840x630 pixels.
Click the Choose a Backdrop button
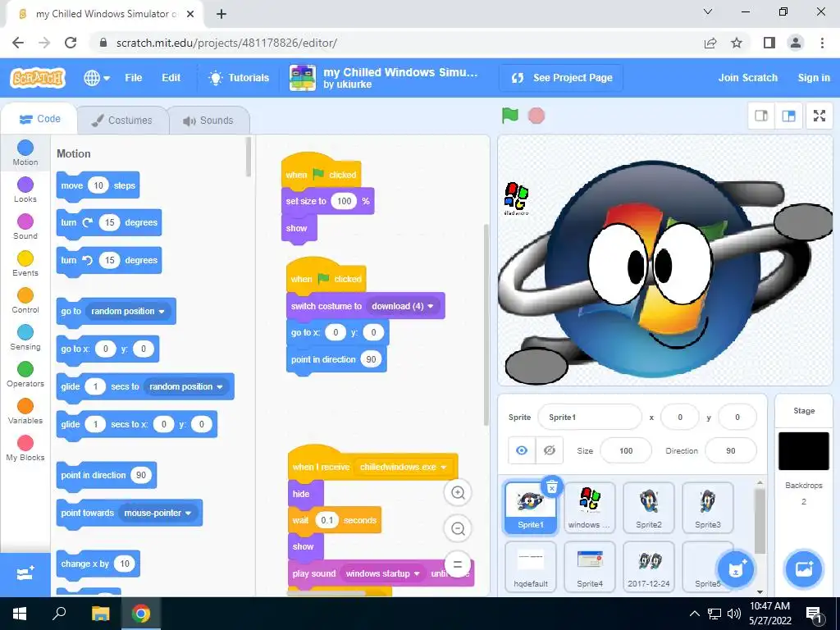(804, 569)
